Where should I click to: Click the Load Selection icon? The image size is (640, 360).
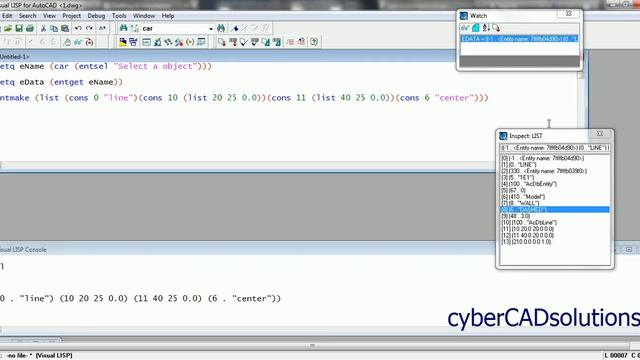[233, 42]
